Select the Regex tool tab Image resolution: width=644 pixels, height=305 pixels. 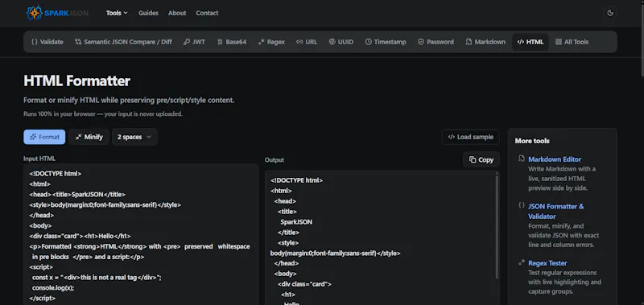[271, 42]
